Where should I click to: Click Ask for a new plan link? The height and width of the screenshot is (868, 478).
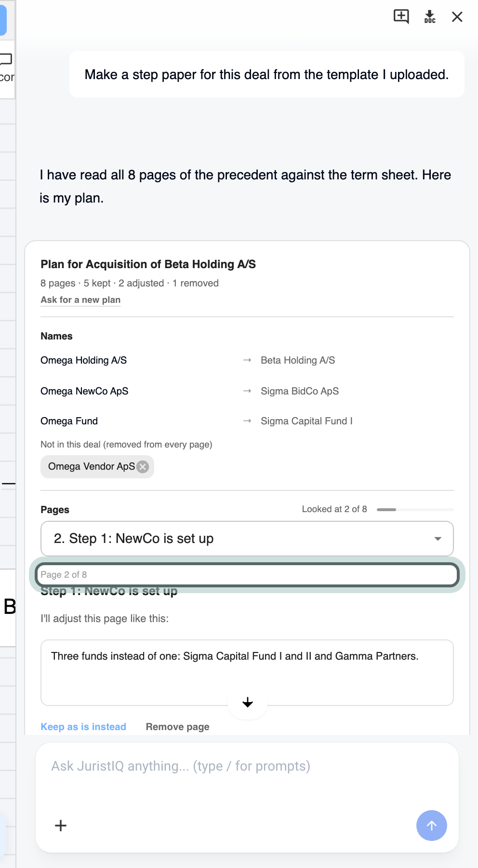80,299
